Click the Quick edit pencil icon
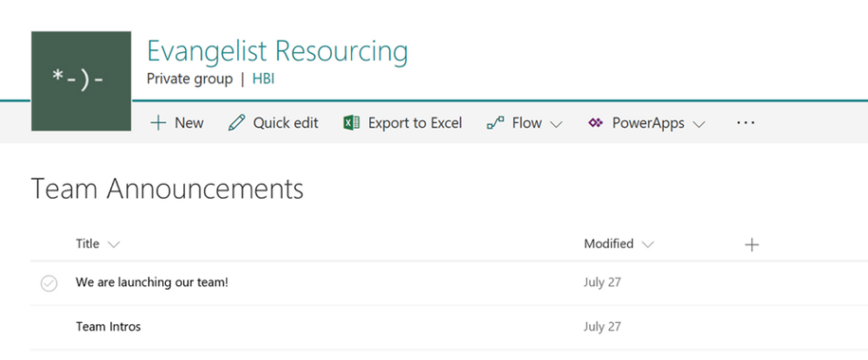This screenshot has width=868, height=360. point(236,123)
